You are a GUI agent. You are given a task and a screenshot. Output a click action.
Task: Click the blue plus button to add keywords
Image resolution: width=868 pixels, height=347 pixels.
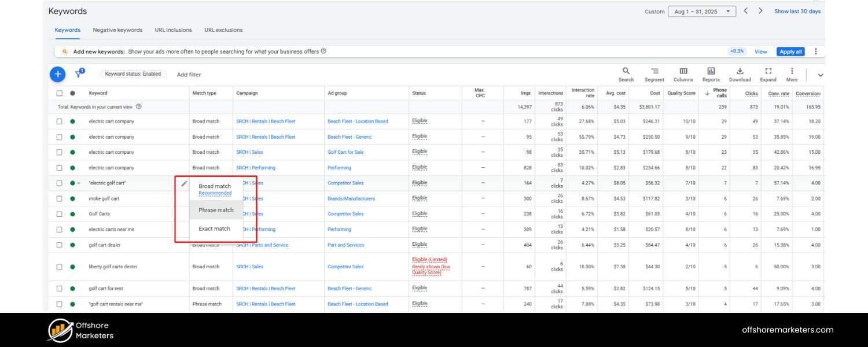click(x=57, y=73)
